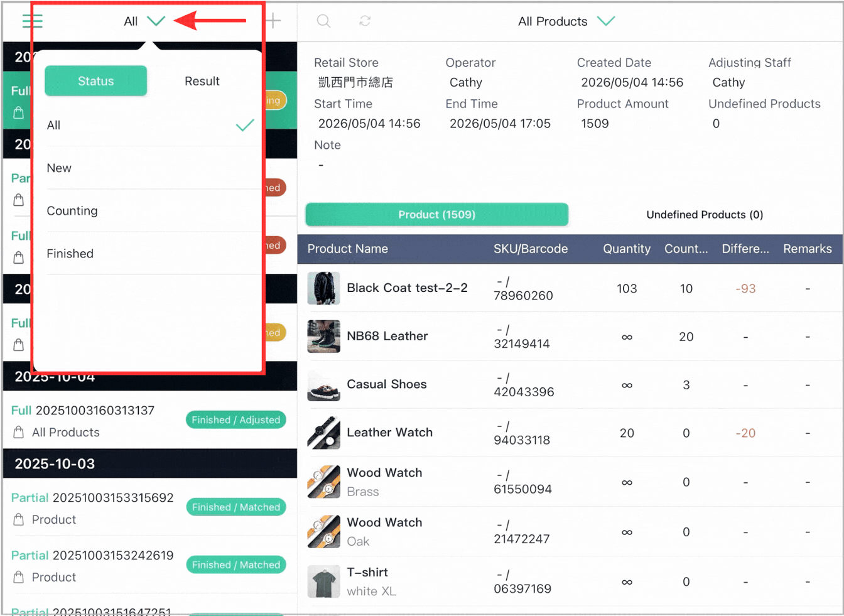
Task: Click the Casual Shoes product thumbnail
Action: point(323,385)
